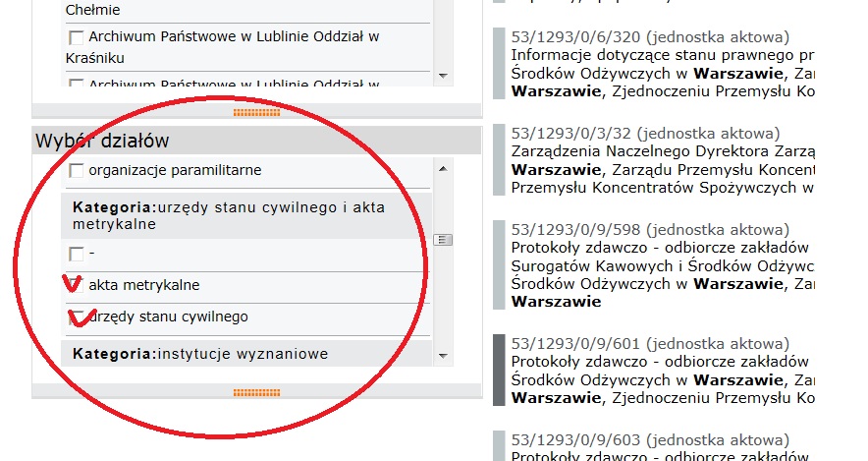
Task: Click the Kategoria: urzędy stanu cywilnego i akta metrykalne header
Action: click(246, 215)
